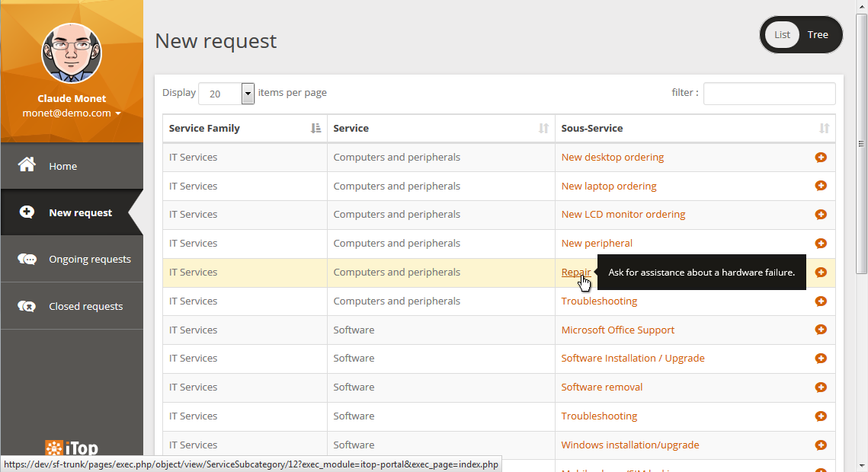Open the New laptop ordering link

tap(608, 186)
